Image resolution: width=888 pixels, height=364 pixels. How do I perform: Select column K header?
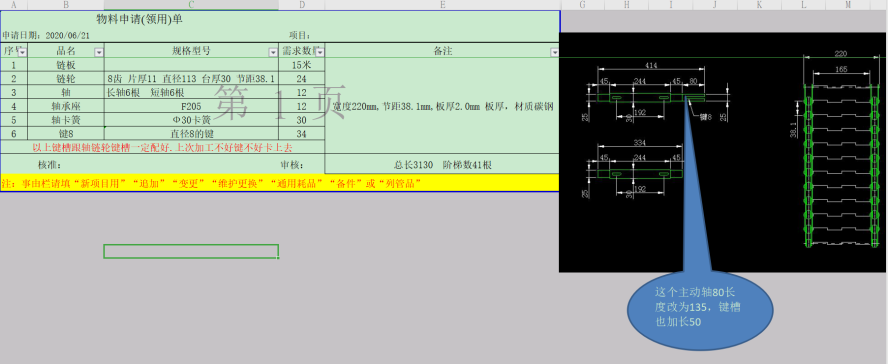(759, 5)
